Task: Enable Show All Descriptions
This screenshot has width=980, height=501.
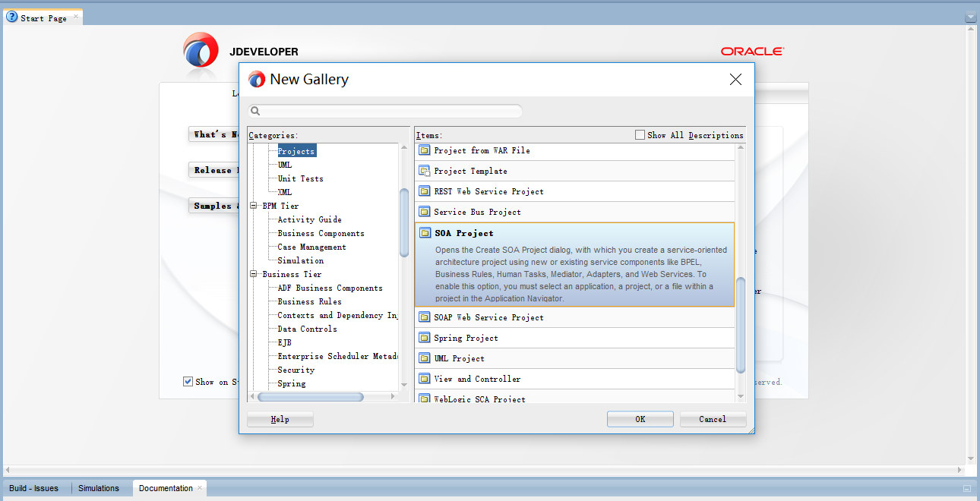Action: coord(639,134)
